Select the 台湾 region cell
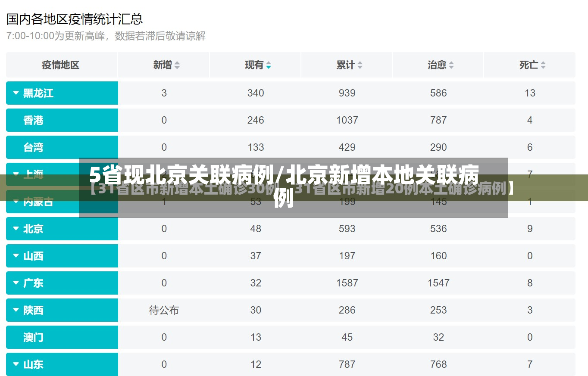This screenshot has height=376, width=588. coord(62,147)
